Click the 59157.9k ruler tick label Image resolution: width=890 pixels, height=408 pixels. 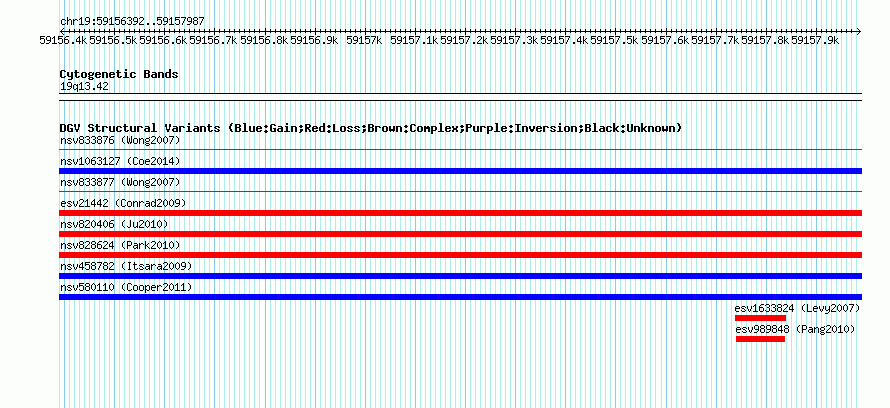[815, 40]
